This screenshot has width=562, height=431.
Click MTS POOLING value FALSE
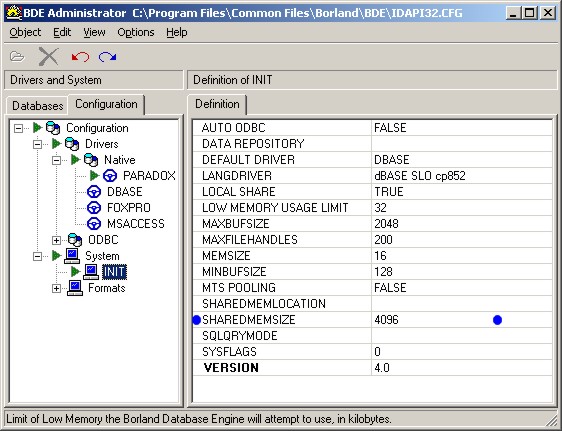[x=390, y=288]
